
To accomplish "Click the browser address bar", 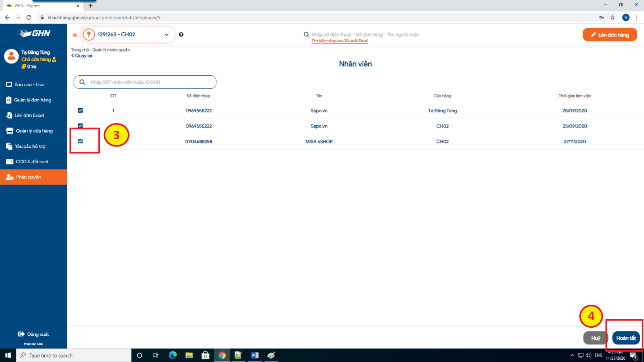I will tap(316, 18).
